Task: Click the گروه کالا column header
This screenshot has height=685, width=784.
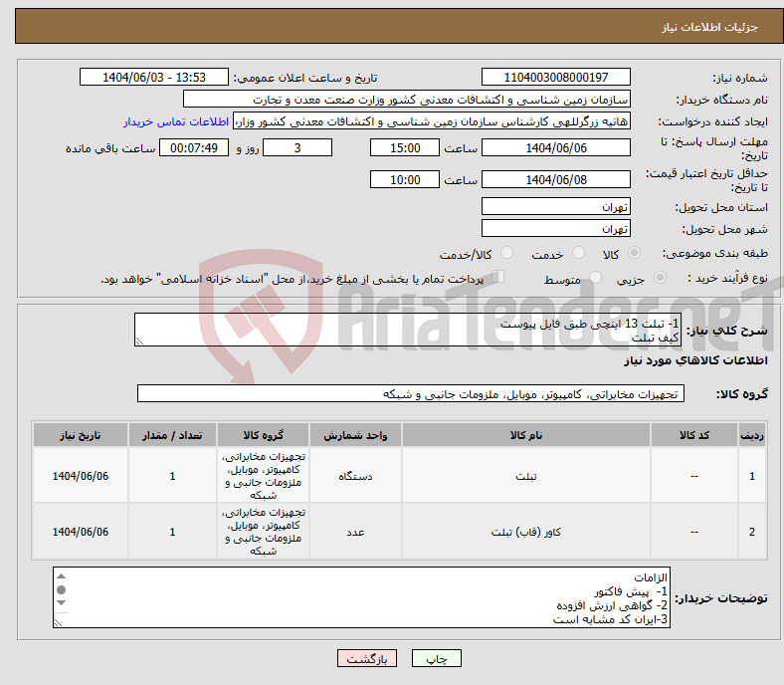Action: coord(263,435)
